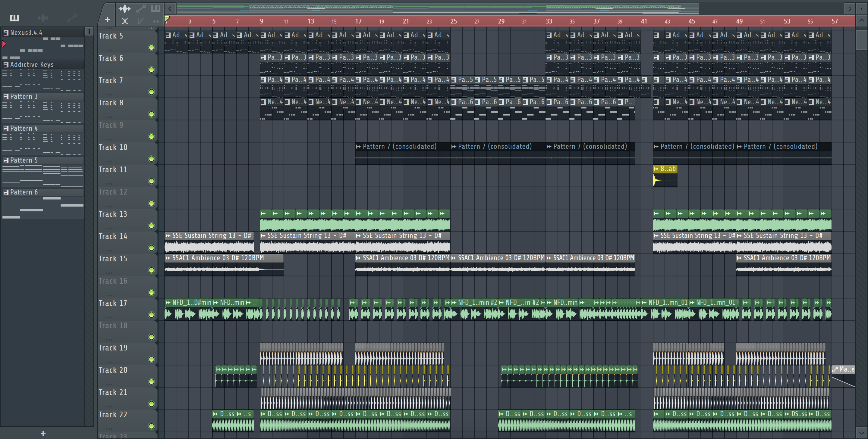Add new pattern with bottom plus icon
Screen dimensions: 868x439
tap(43, 433)
